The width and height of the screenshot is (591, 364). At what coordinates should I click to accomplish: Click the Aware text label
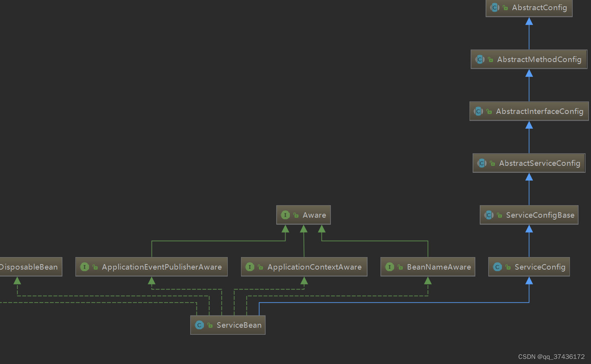click(314, 215)
